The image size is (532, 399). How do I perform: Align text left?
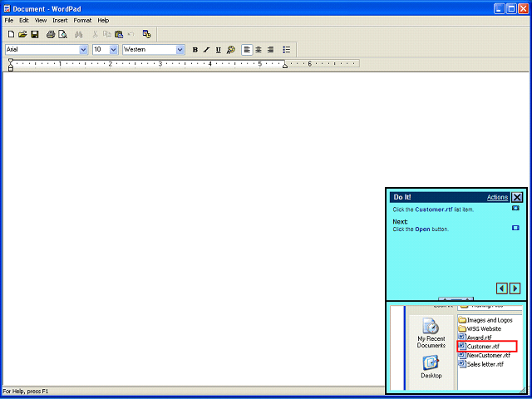(247, 50)
